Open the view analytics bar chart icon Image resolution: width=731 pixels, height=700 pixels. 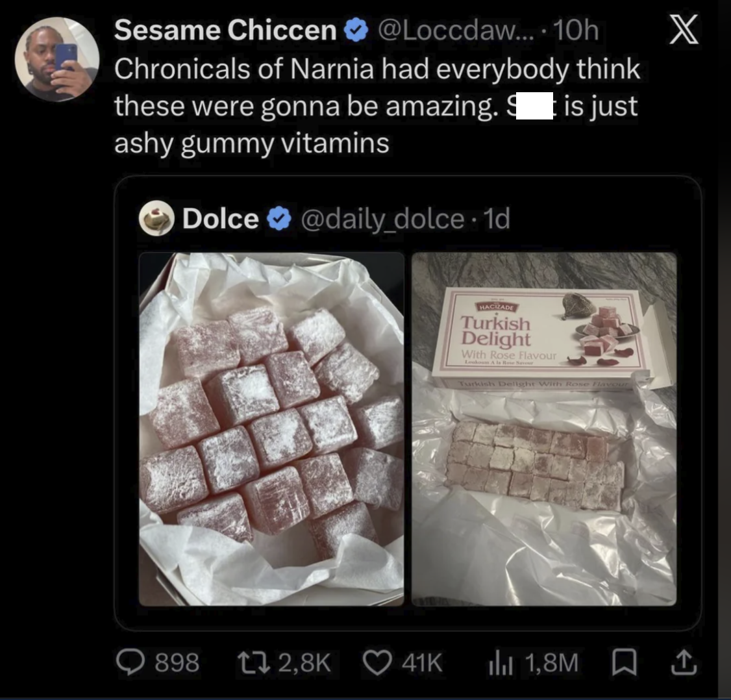pos(501,663)
